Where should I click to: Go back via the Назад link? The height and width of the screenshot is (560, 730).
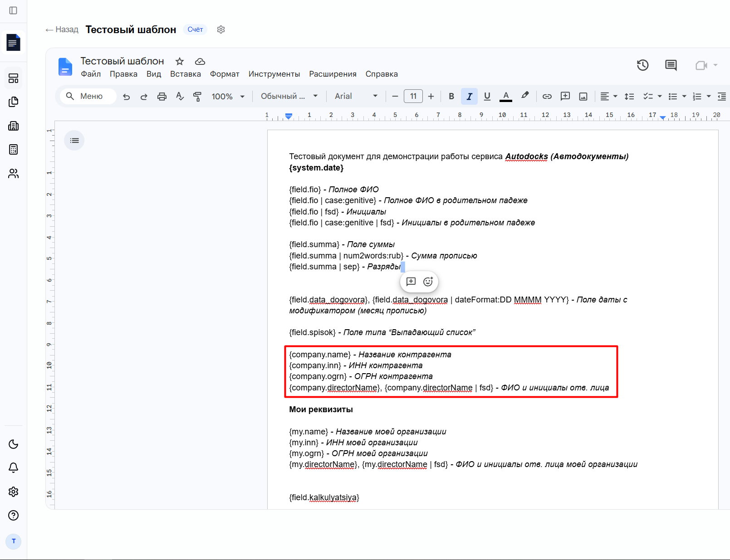(x=62, y=29)
